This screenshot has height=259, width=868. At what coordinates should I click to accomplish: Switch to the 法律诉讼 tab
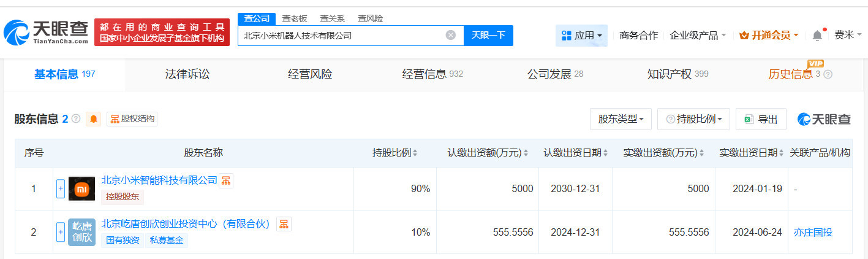point(187,74)
